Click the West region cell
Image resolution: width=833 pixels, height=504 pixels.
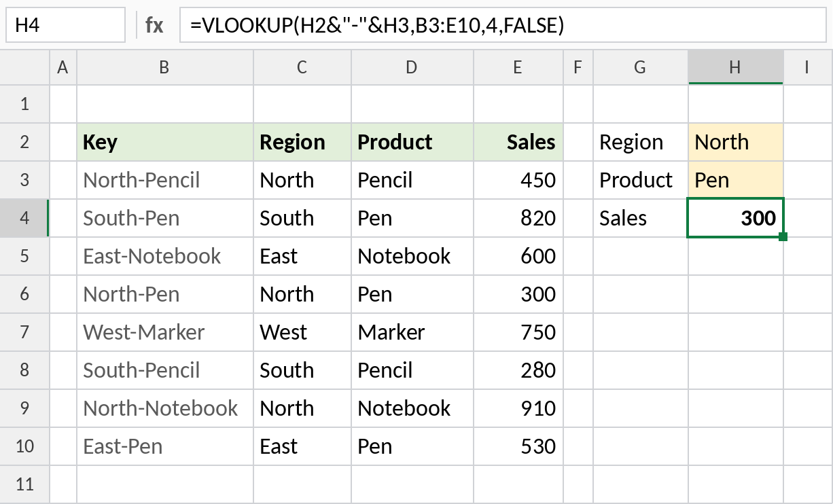302,332
